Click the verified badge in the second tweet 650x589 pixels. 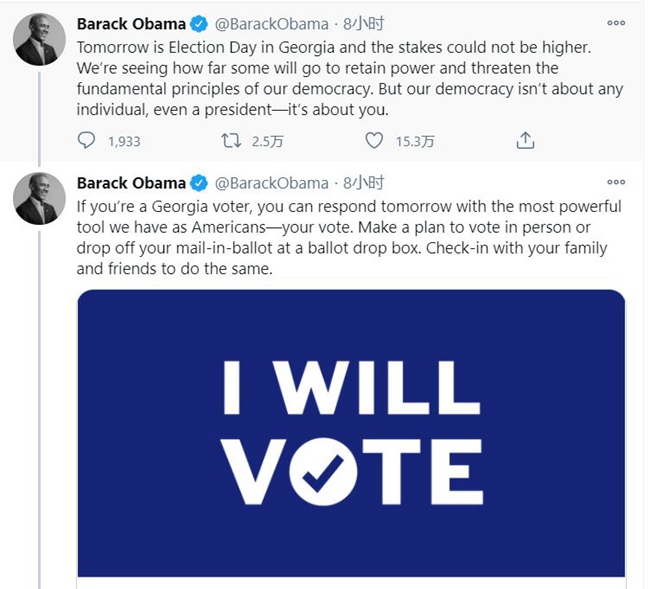pyautogui.click(x=199, y=183)
